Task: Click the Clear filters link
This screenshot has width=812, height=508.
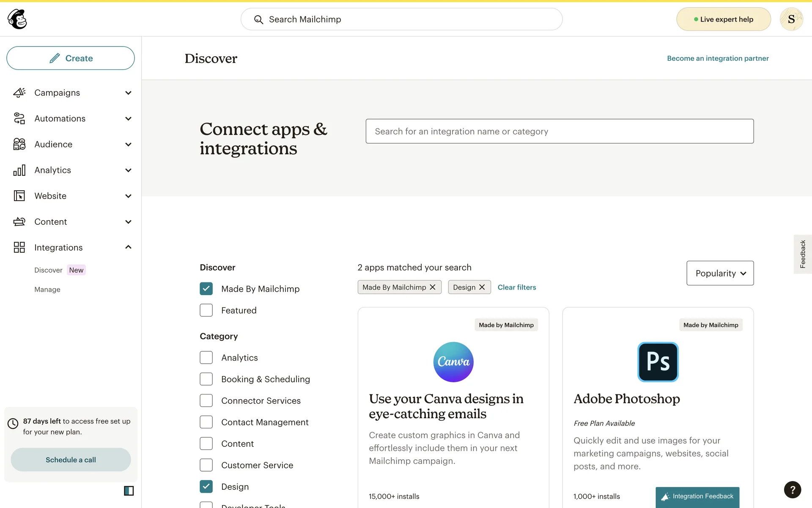Action: (516, 287)
